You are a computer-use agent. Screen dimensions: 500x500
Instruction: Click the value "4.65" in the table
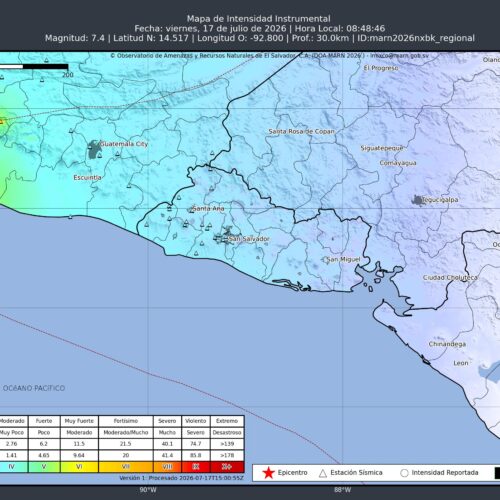[44, 455]
